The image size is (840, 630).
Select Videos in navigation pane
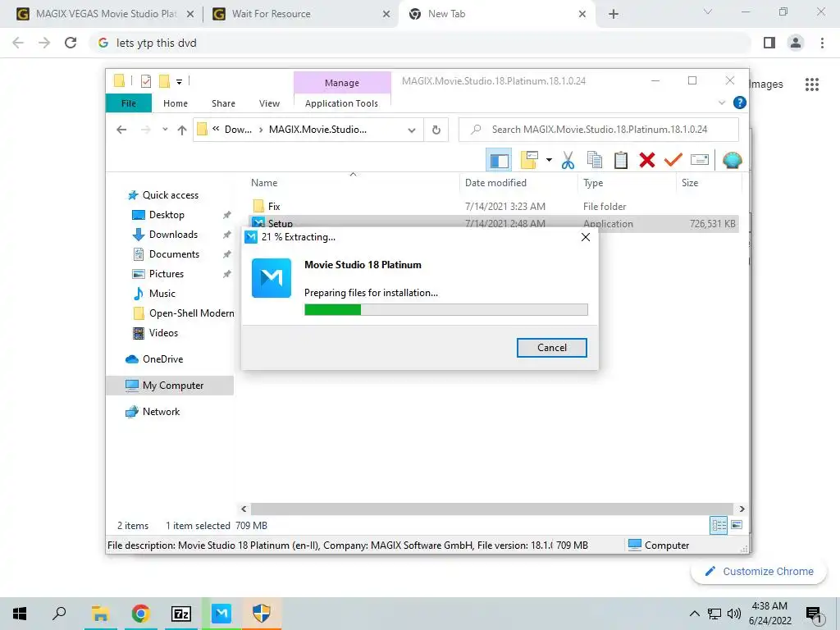(x=163, y=333)
